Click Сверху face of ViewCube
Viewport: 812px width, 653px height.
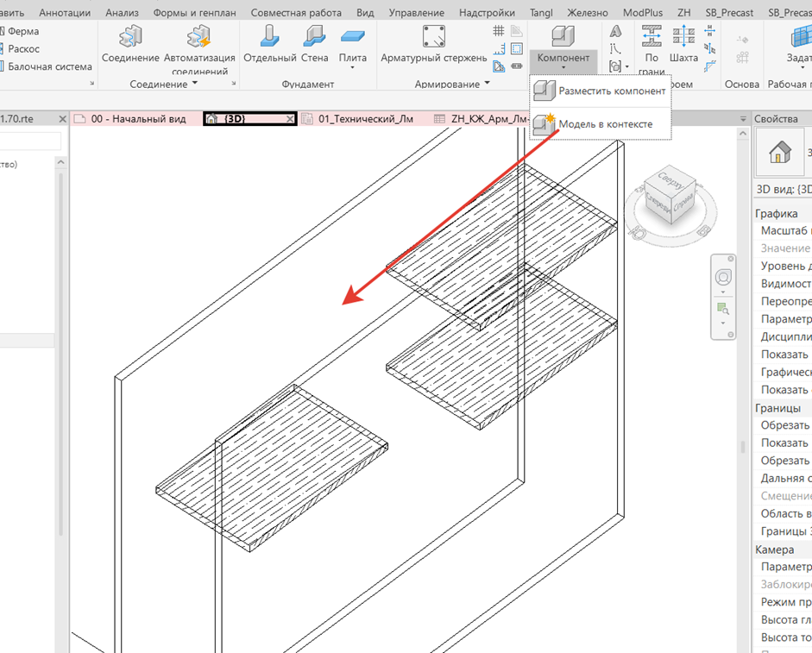tap(670, 179)
